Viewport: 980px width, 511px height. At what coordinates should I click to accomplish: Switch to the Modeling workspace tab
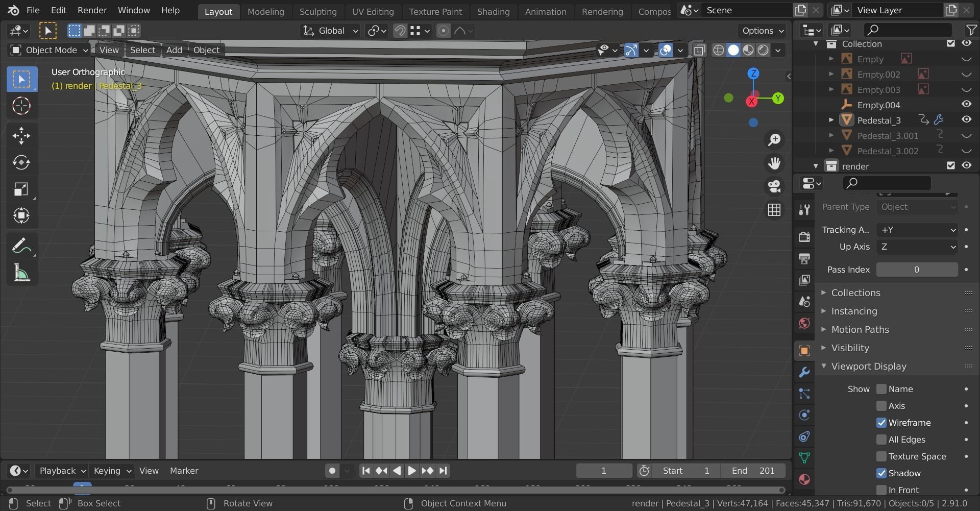[265, 11]
